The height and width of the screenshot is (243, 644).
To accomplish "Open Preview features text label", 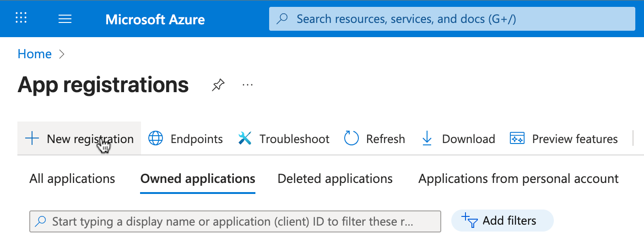I will [575, 139].
